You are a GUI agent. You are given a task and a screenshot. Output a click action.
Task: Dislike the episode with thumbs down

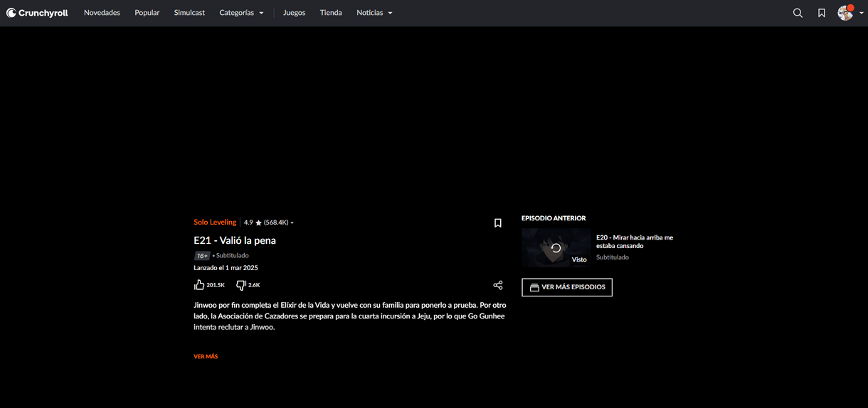(x=241, y=285)
